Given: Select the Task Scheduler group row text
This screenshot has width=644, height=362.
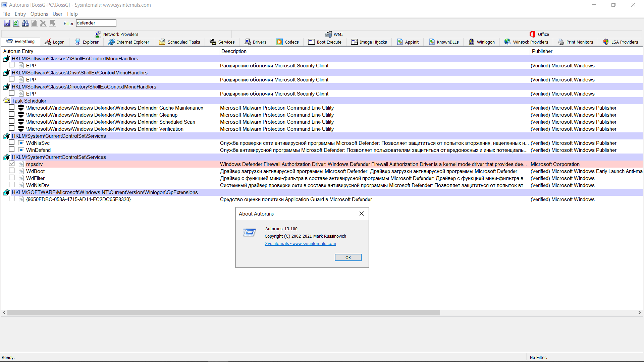Looking at the screenshot, I should 29,101.
